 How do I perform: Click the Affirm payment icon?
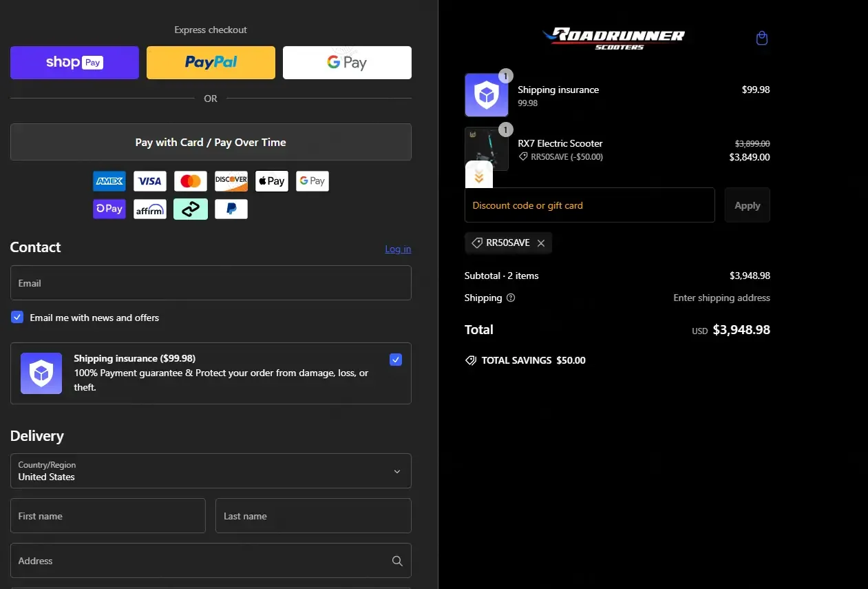(149, 209)
